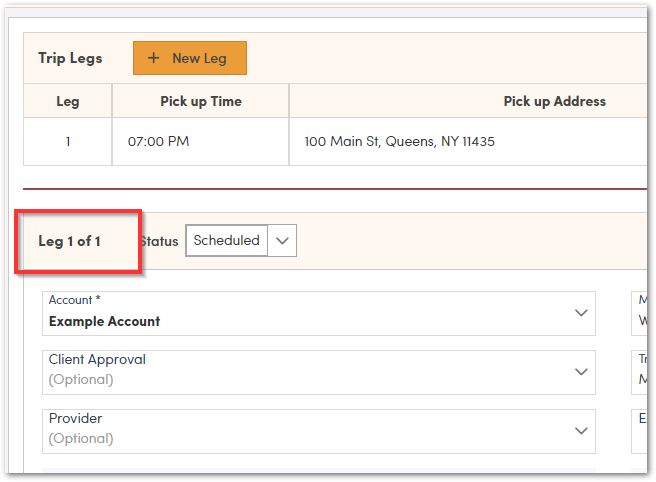Click the plus icon on New Leg

point(153,58)
